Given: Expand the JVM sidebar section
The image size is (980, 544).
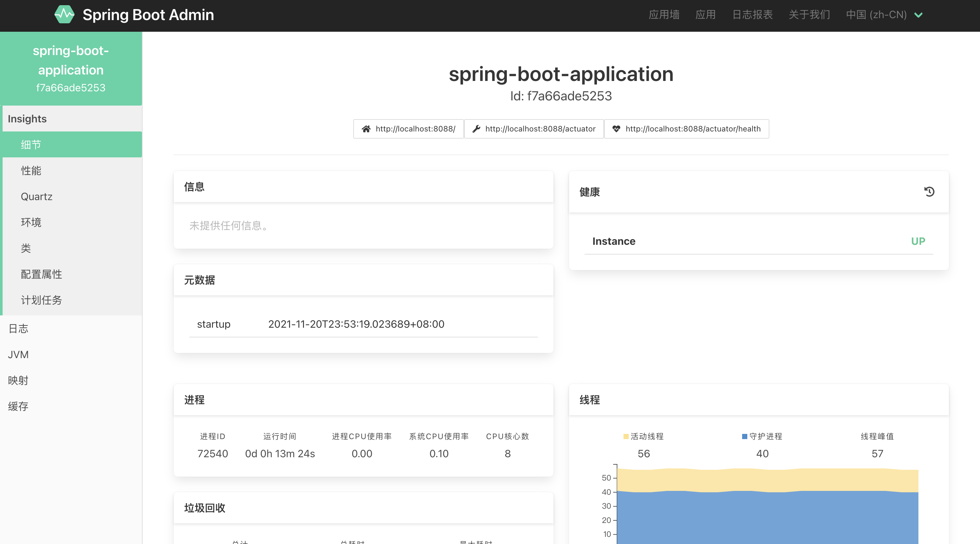Looking at the screenshot, I should coord(18,355).
